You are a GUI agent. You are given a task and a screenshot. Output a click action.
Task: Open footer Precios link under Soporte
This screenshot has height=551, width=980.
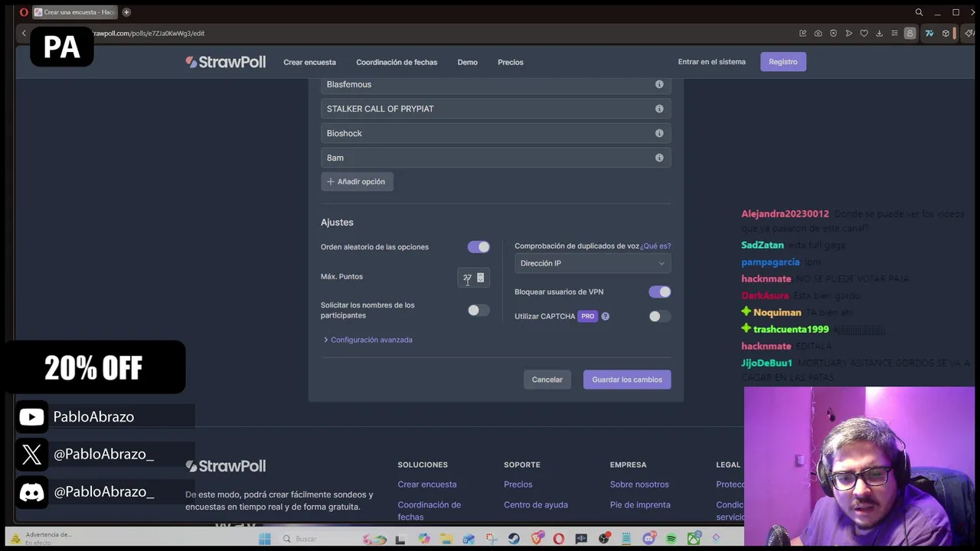click(518, 484)
